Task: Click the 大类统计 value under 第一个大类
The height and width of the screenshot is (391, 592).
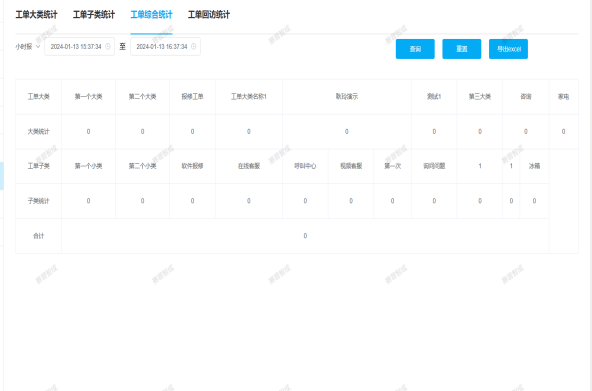Action: 88,132
